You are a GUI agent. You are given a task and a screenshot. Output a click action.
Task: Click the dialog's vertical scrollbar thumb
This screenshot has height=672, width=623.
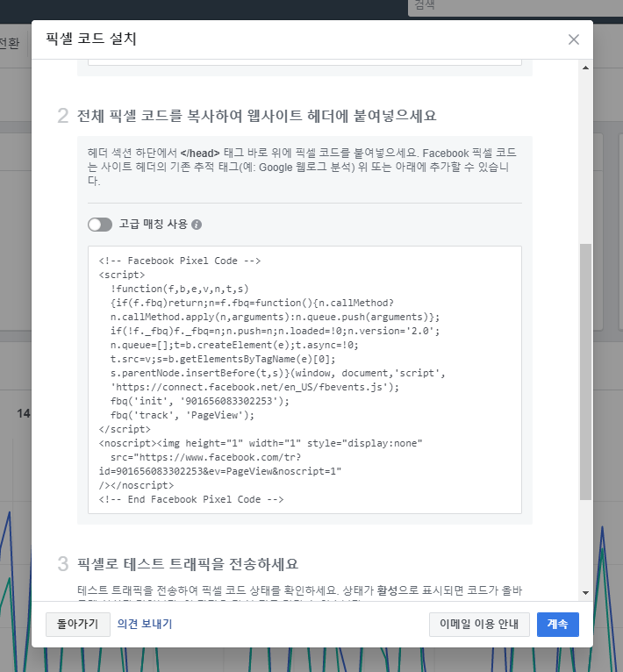[x=585, y=371]
